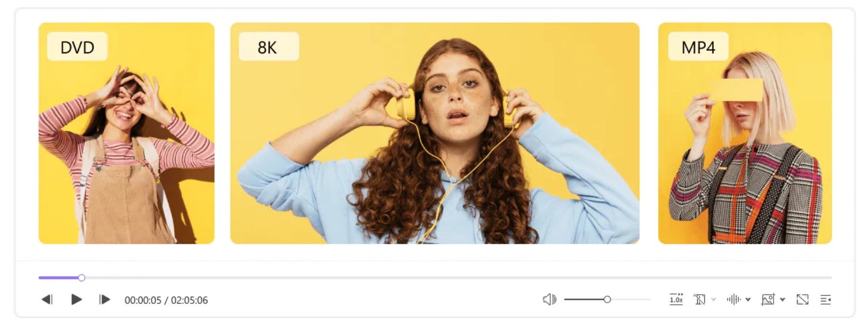
Task: Toggle the playlist panel icon
Action: point(826,300)
